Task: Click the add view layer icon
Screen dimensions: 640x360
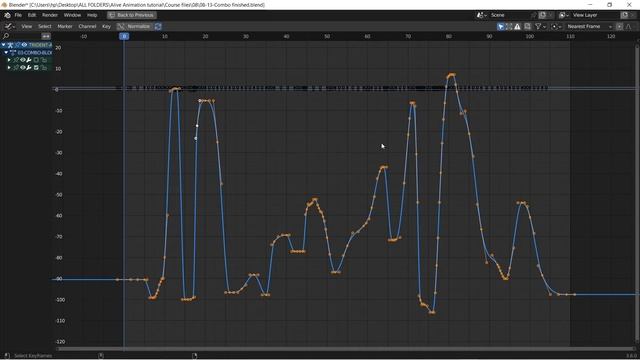Action: click(624, 15)
